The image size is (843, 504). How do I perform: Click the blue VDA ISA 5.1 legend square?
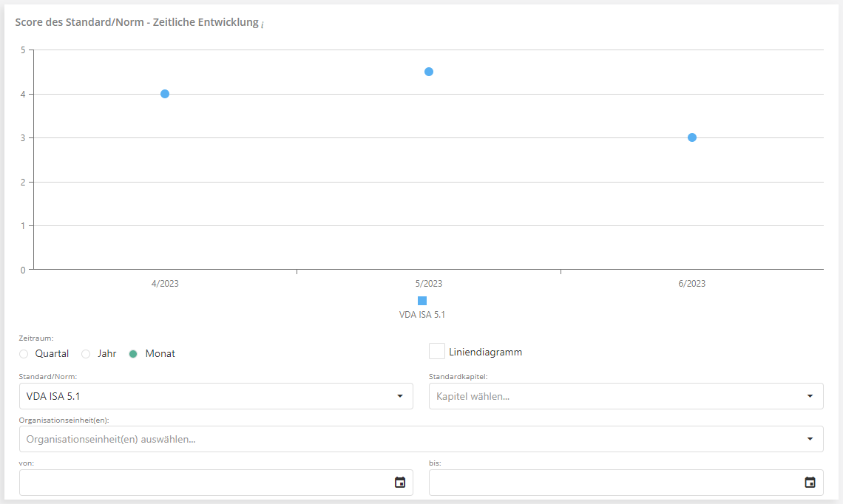[422, 301]
